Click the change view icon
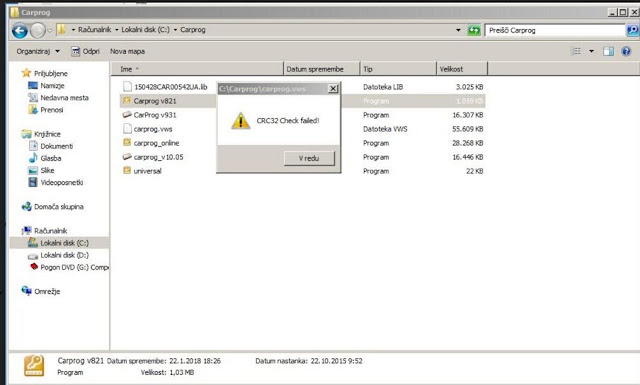Image resolution: width=640 pixels, height=385 pixels. (x=576, y=51)
